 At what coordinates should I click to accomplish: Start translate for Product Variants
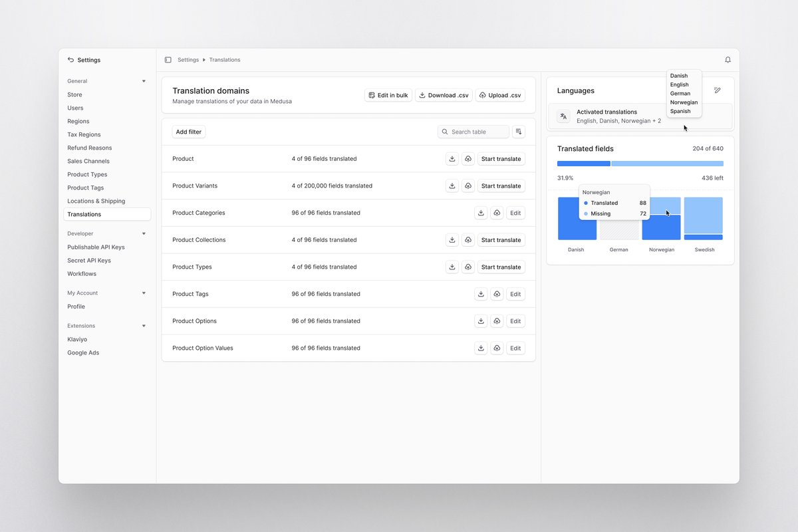[501, 186]
